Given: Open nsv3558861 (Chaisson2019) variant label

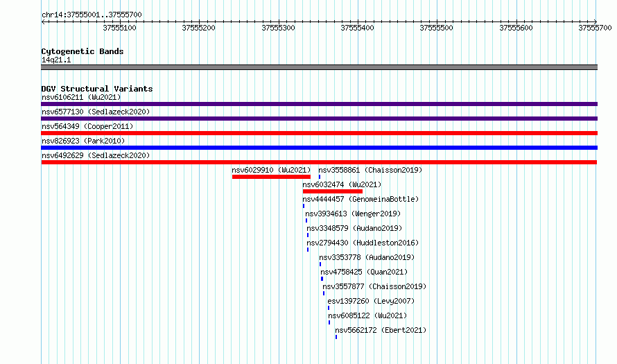Looking at the screenshot, I should pos(370,170).
